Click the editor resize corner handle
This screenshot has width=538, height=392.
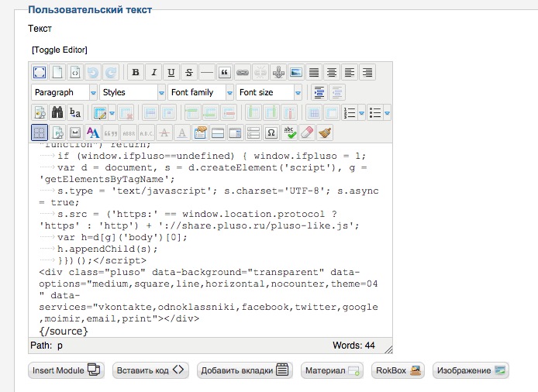[x=388, y=349]
